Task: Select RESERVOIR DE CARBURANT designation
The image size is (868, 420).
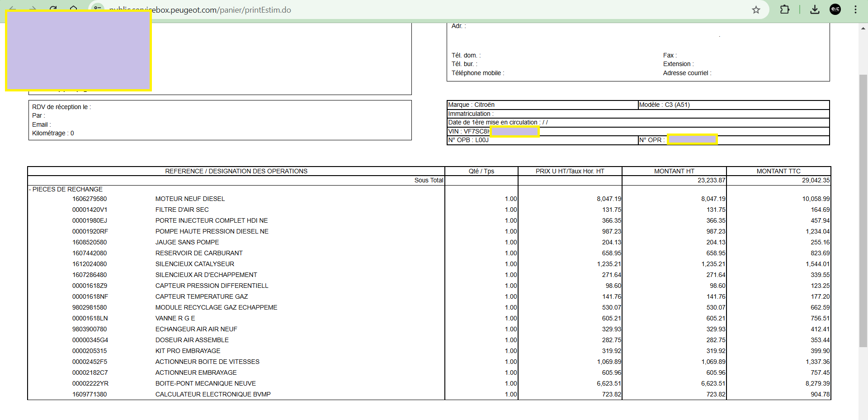Action: [x=199, y=253]
